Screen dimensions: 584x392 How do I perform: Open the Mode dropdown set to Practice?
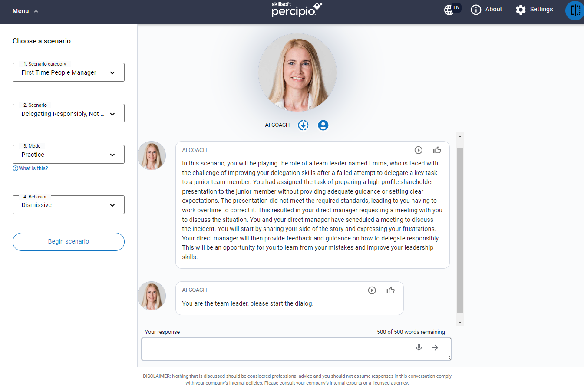[x=69, y=155]
